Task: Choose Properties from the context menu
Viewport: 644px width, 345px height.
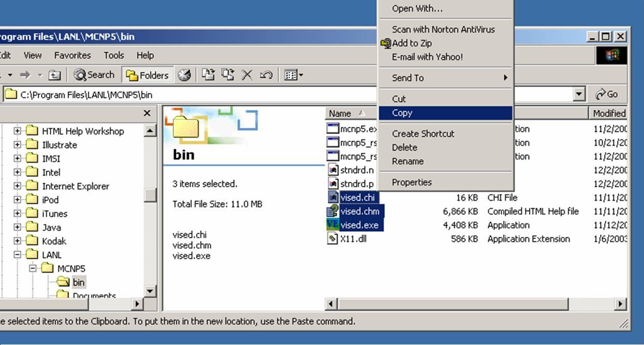Action: pos(445,182)
